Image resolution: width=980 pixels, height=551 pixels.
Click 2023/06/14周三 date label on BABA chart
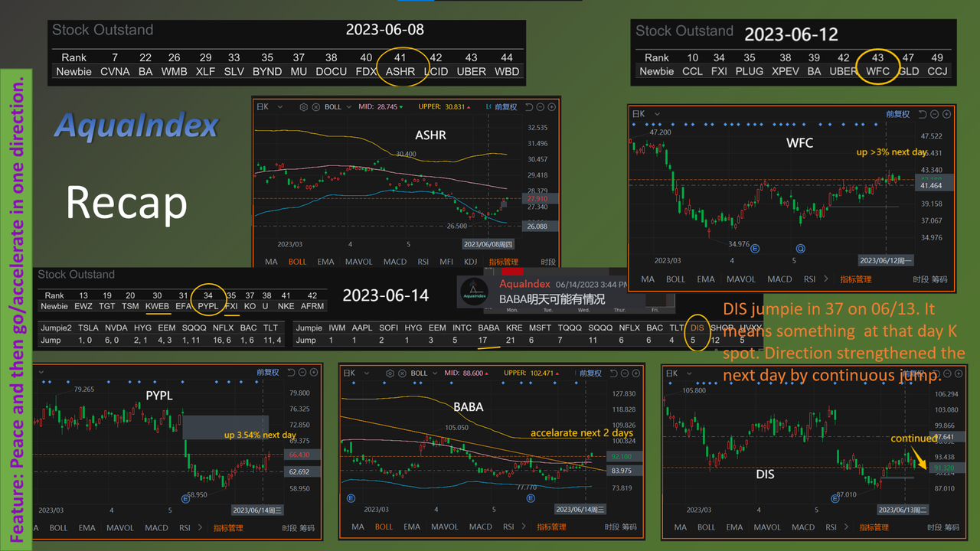click(x=580, y=509)
